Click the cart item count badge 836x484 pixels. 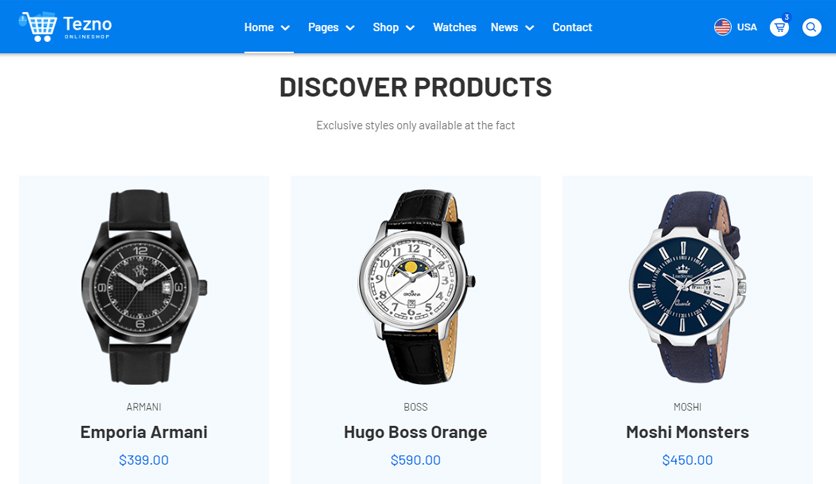pos(786,17)
